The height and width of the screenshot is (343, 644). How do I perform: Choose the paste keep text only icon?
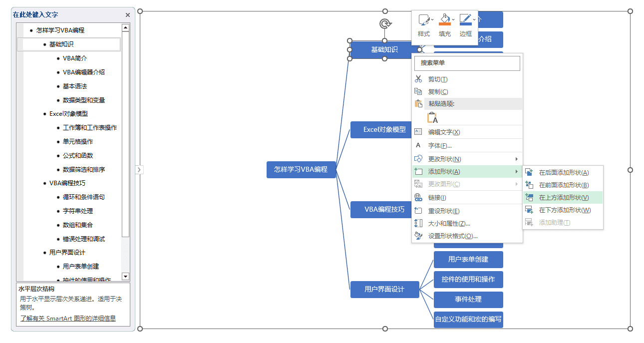coord(433,118)
